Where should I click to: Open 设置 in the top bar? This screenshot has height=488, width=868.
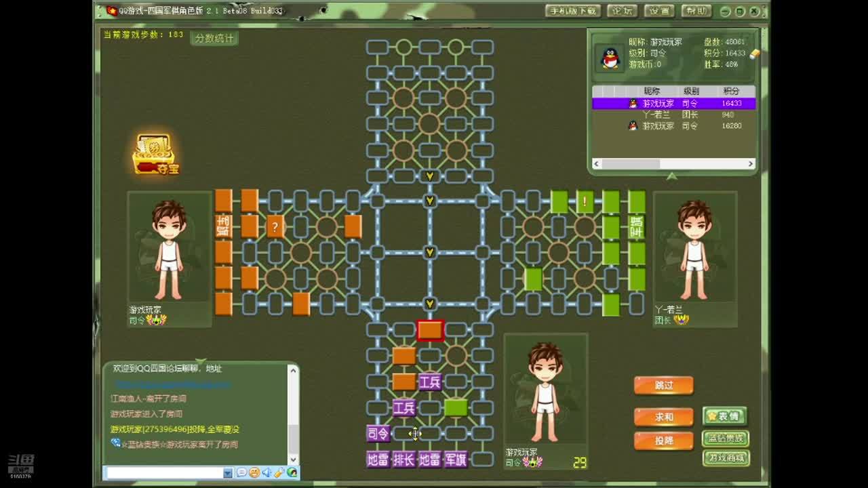pyautogui.click(x=658, y=11)
